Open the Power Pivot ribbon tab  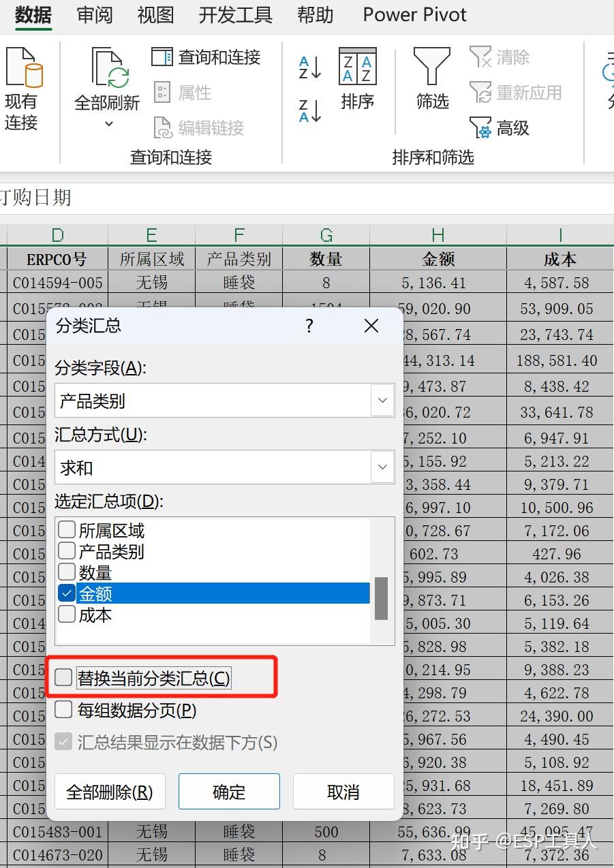point(414,15)
